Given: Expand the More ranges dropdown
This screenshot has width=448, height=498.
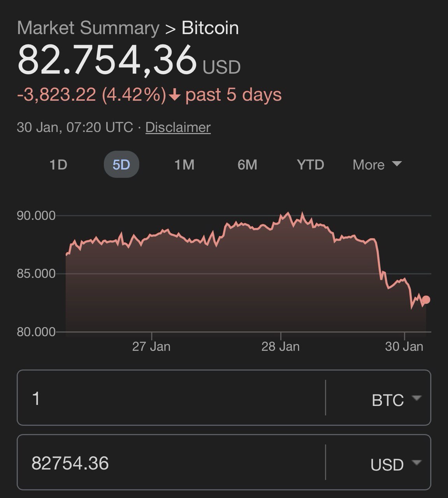Looking at the screenshot, I should 376,165.
